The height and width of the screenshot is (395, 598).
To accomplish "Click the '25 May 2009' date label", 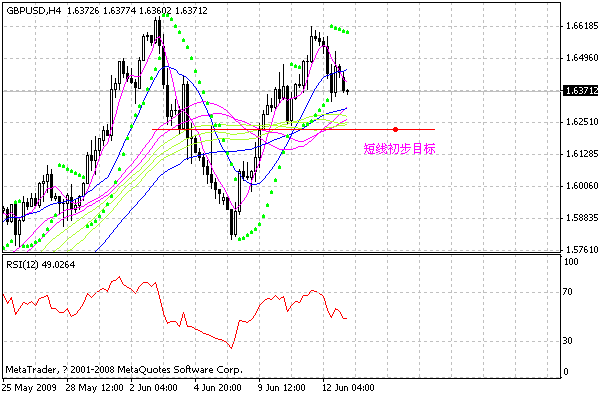I will [29, 388].
